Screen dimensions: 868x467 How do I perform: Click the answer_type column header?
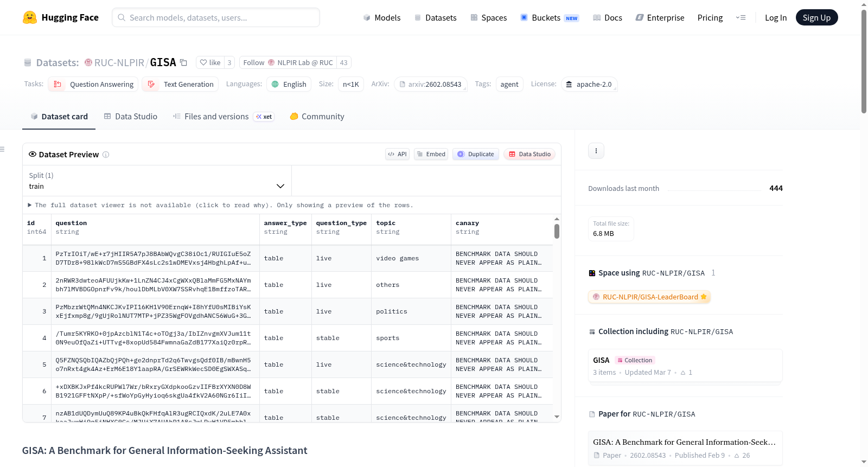point(285,228)
